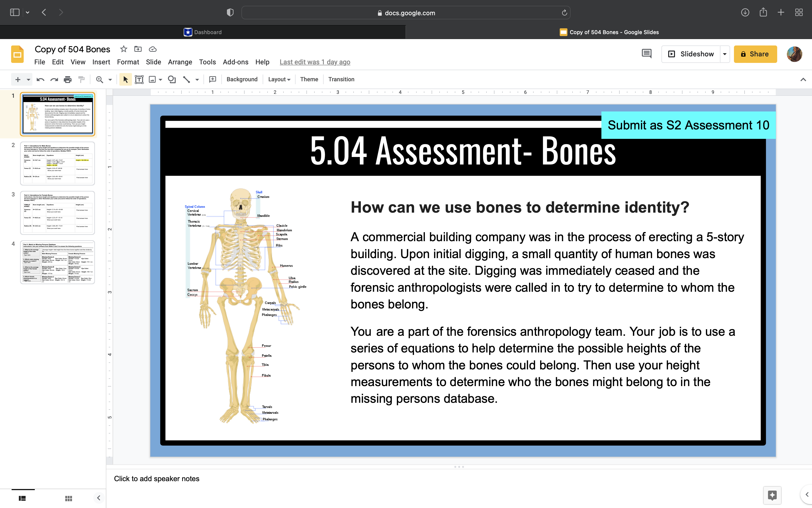Choose the Select arrow cursor tool
Screen dimensions: 812x508
125,79
